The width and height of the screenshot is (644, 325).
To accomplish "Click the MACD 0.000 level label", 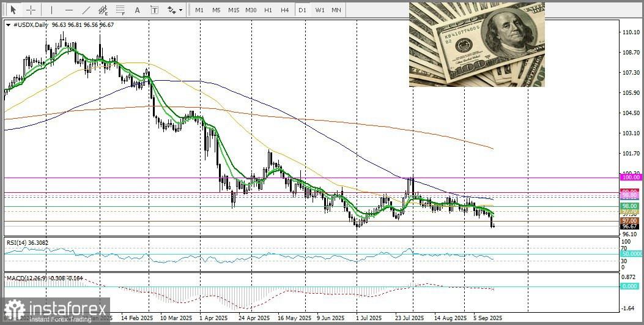I will coord(630,286).
